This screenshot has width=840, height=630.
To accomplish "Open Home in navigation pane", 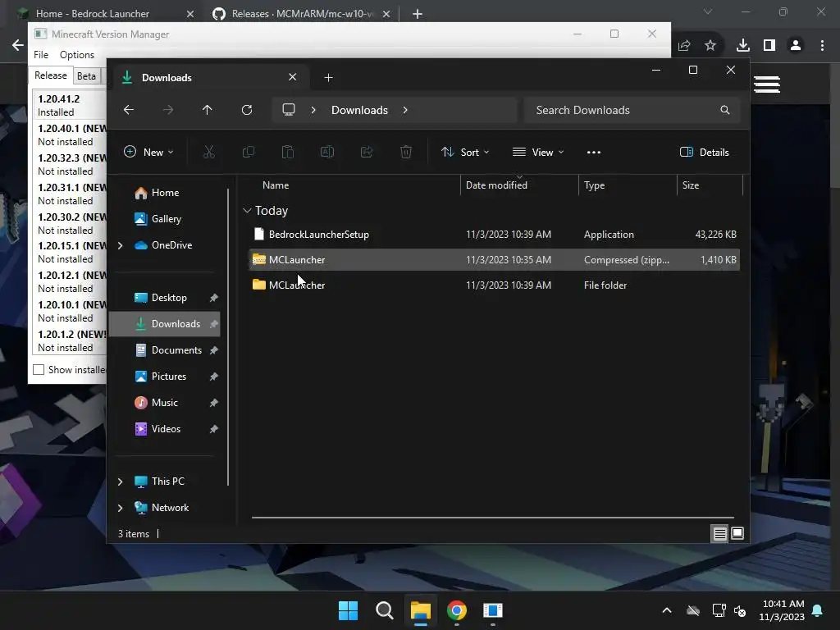I will tap(165, 193).
